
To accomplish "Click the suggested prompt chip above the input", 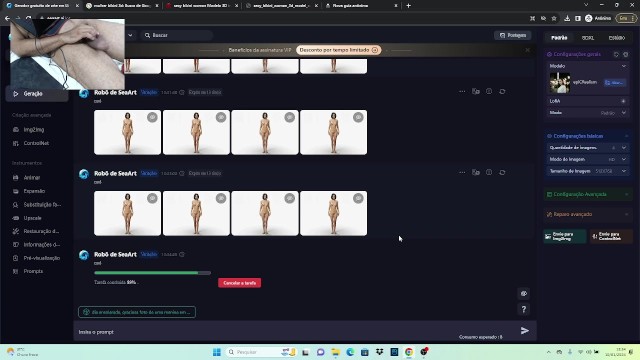I will 137,312.
